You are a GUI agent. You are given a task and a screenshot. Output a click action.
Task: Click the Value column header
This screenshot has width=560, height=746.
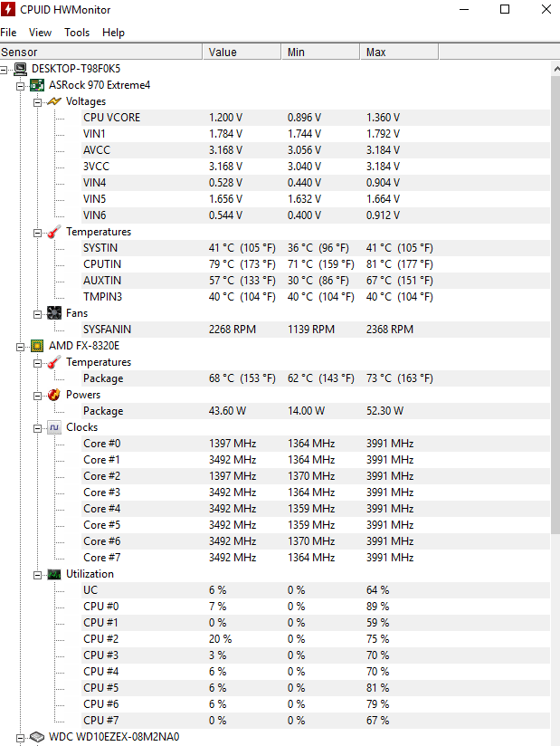click(x=242, y=52)
